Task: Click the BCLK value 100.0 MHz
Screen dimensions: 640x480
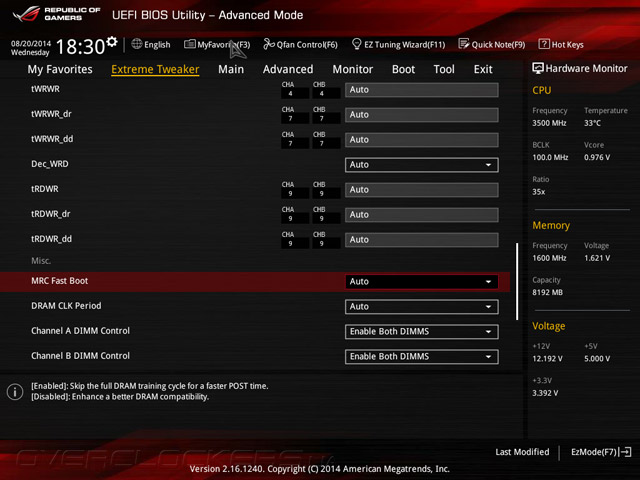Action: click(550, 157)
